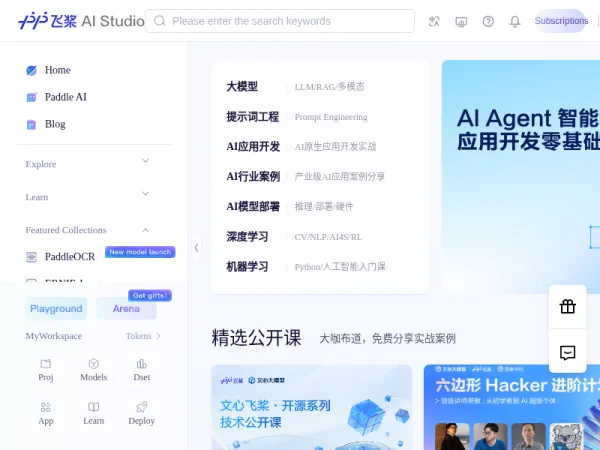The height and width of the screenshot is (450, 600).
Task: Go to Home in the sidebar
Action: (58, 70)
